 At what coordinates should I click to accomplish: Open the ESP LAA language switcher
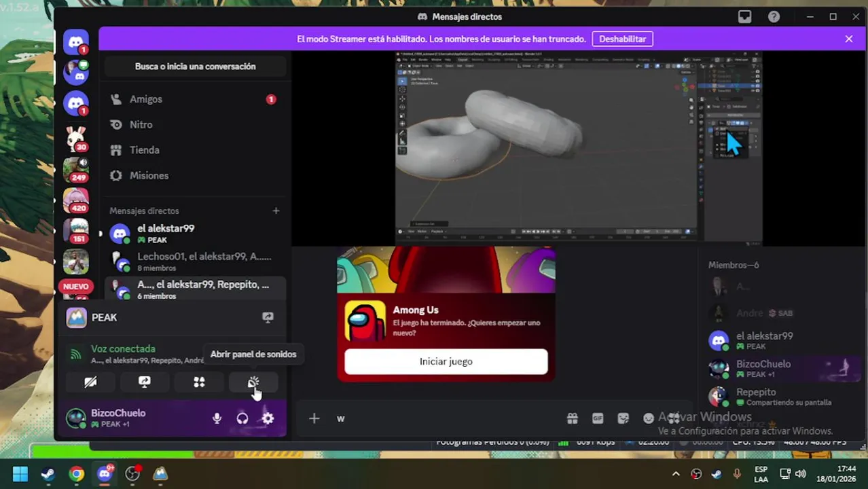(x=761, y=474)
